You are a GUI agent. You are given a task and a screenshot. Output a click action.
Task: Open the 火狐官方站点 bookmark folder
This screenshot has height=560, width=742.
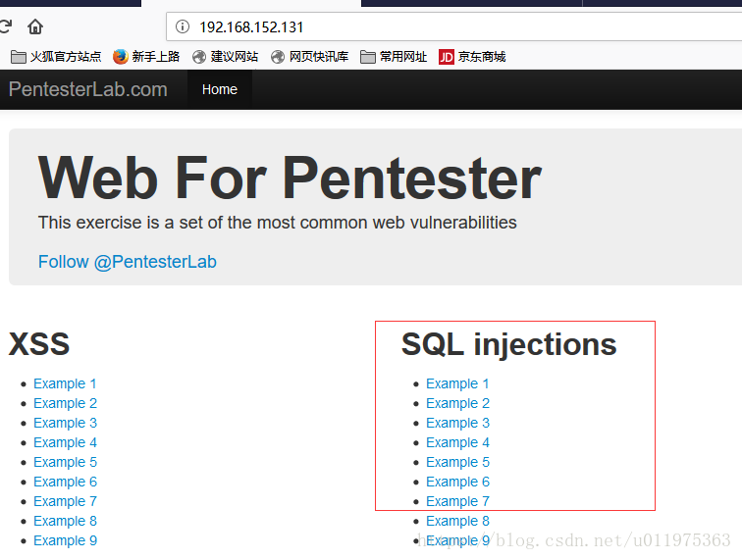(x=56, y=57)
